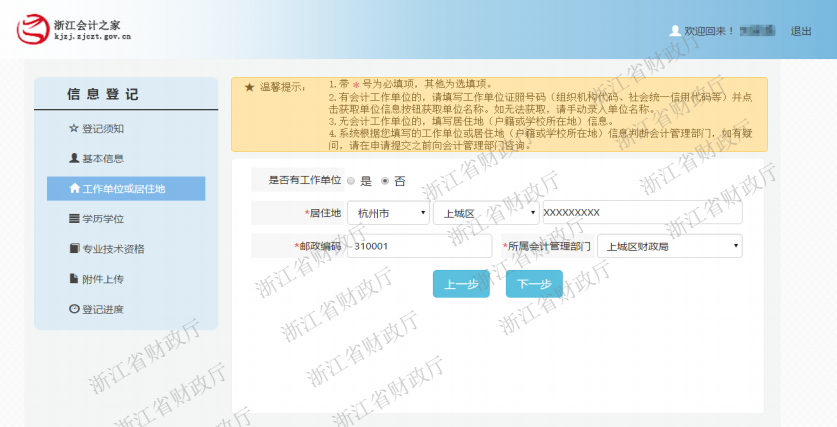
Task: Open the 上城区 district dropdown
Action: (485, 213)
